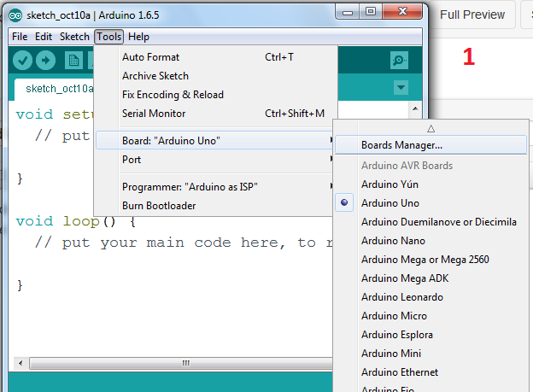Select Arduino Nano board

[430, 241]
